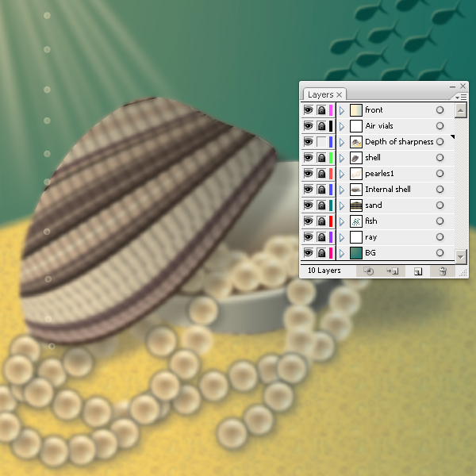Click the scroll down arrow in Layers panel
This screenshot has width=476, height=476.
pos(460,257)
